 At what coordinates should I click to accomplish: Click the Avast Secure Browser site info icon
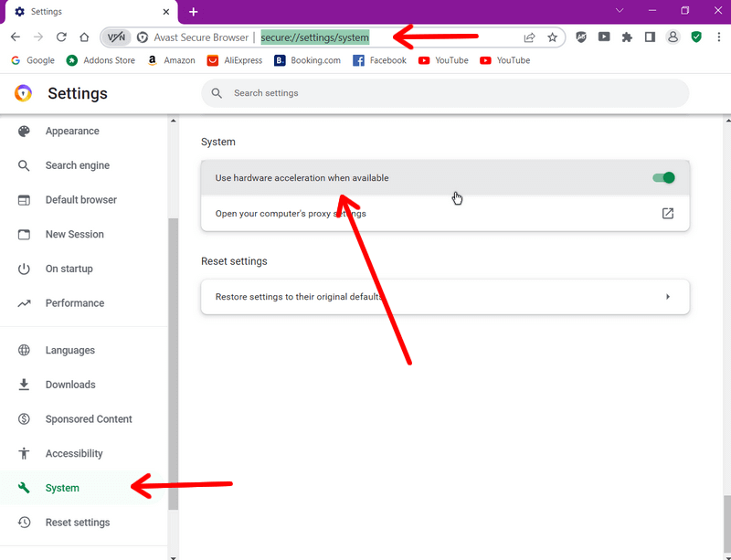pyautogui.click(x=143, y=37)
